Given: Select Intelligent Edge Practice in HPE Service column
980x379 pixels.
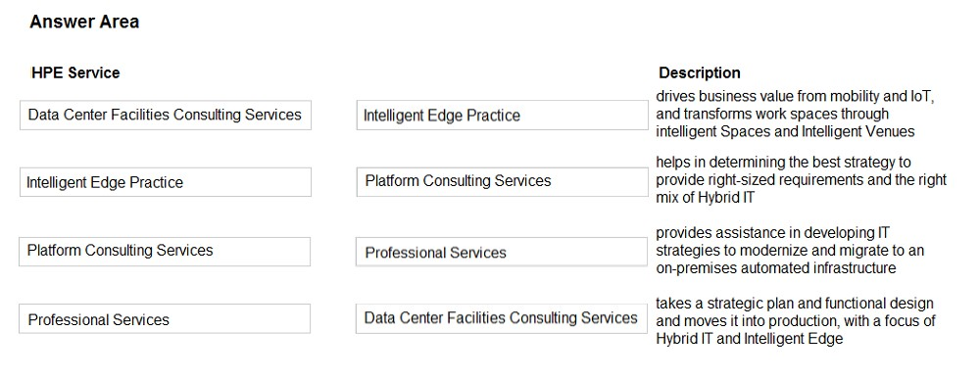Looking at the screenshot, I should (165, 182).
